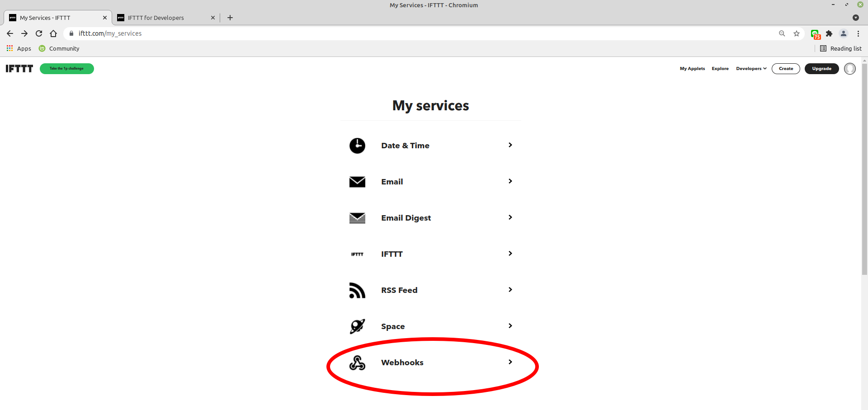Screen dimensions: 868x410
Task: Expand the Developers dropdown menu
Action: coord(751,69)
